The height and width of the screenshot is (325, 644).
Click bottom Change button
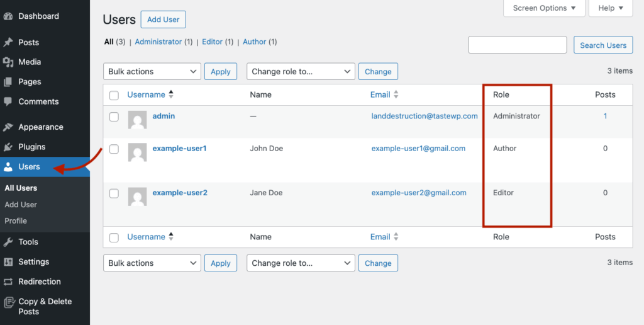(x=378, y=263)
